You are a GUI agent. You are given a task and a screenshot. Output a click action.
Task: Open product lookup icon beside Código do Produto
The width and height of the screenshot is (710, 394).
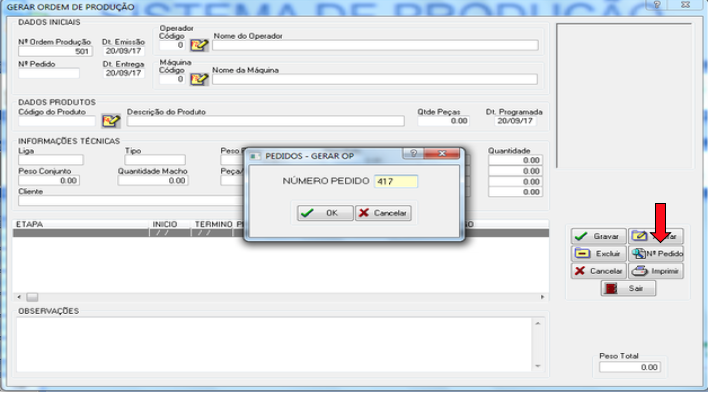[x=111, y=121]
